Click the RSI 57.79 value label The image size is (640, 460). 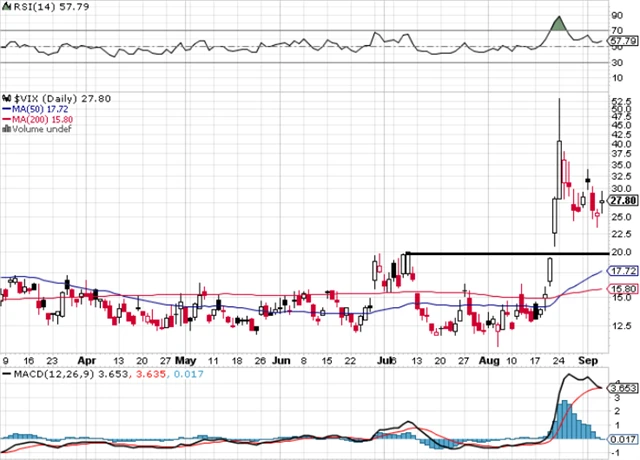pos(623,43)
